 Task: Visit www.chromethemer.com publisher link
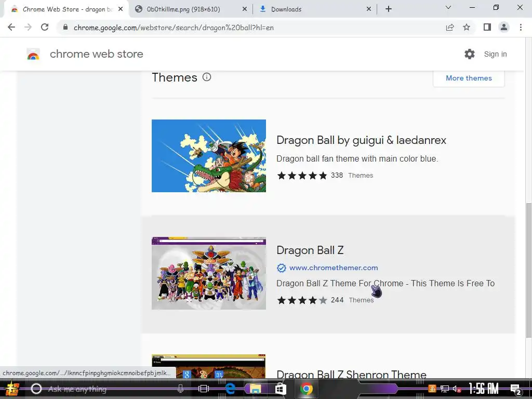(333, 268)
